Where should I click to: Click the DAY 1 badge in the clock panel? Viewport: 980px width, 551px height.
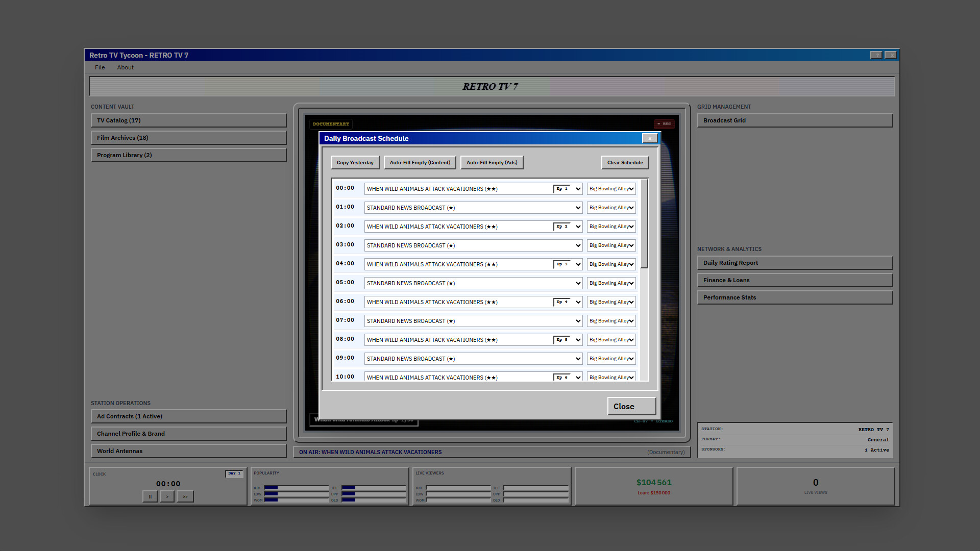(234, 473)
